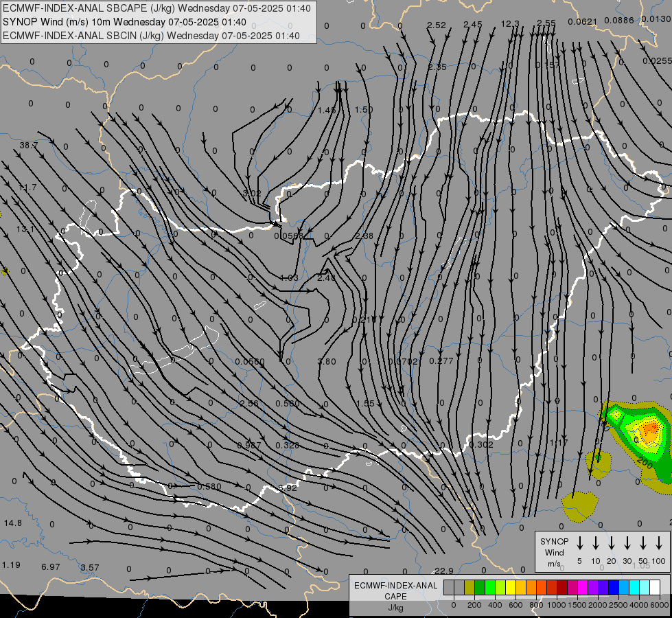Click the 0.0702 map value

(x=403, y=362)
